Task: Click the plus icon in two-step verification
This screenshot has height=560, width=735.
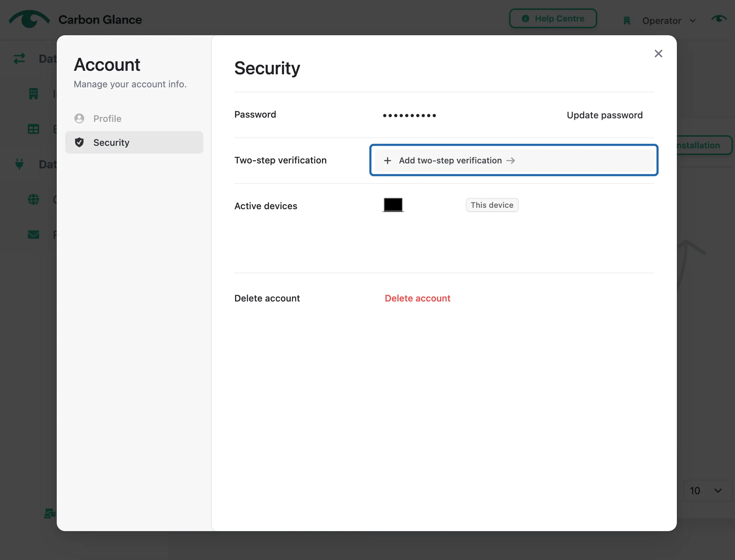Action: coord(388,161)
